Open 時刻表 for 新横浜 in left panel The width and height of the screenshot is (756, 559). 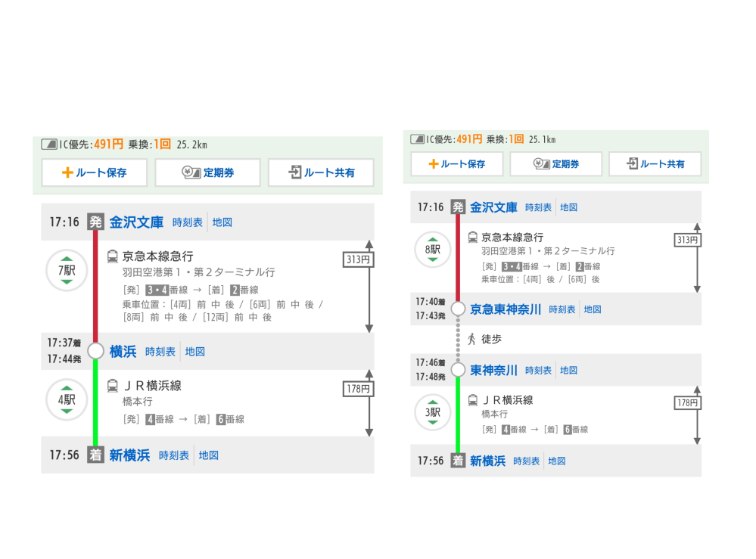coord(173,455)
